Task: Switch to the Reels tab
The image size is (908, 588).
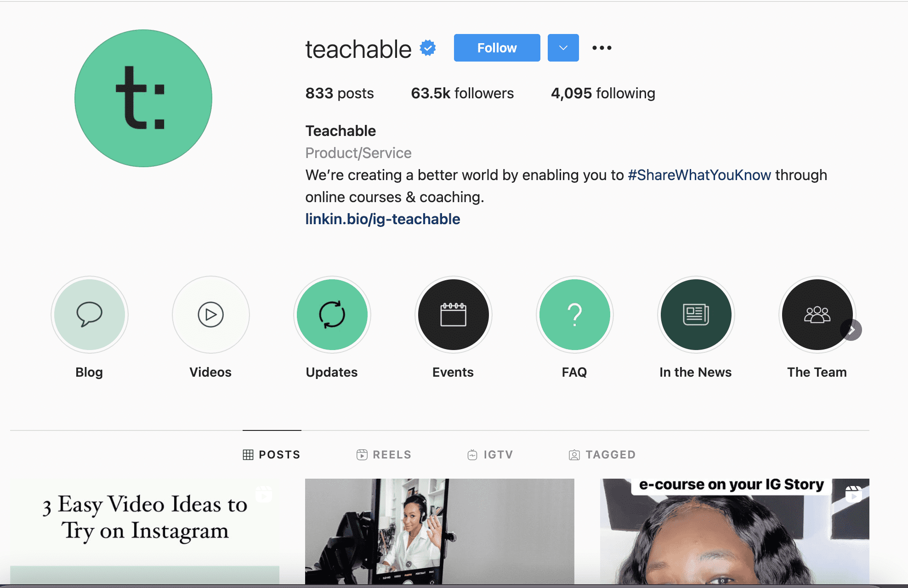Action: point(384,455)
